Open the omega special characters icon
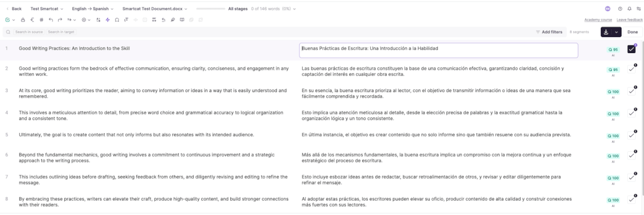The image size is (644, 215). [x=117, y=20]
